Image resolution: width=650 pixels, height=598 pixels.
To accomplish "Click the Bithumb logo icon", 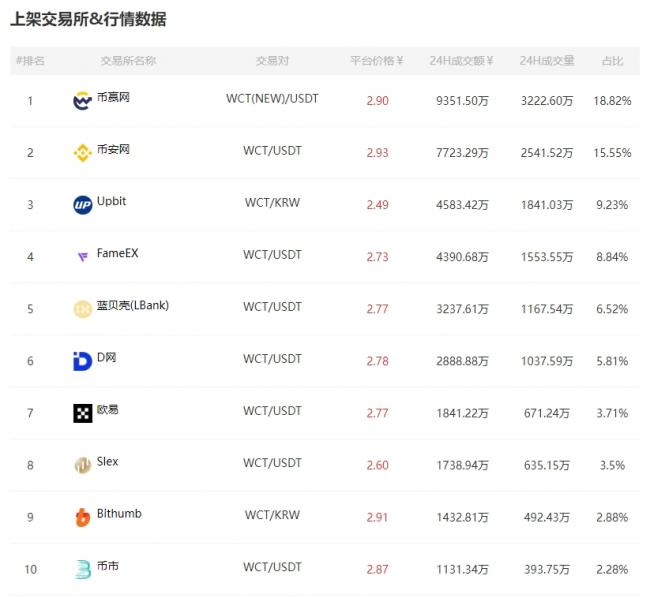I will coord(82,517).
